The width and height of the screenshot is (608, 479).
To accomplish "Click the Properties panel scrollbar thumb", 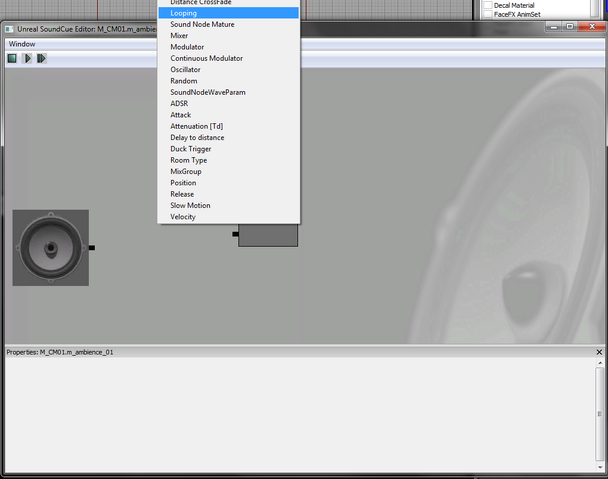I will point(600,414).
